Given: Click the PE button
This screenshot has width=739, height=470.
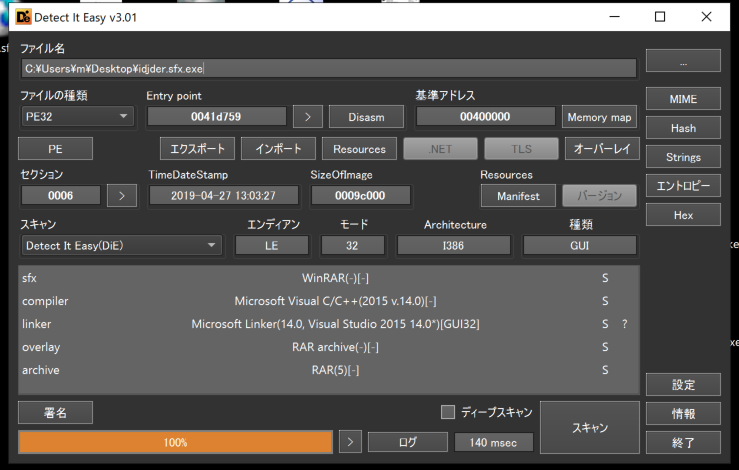Looking at the screenshot, I should [x=55, y=149].
